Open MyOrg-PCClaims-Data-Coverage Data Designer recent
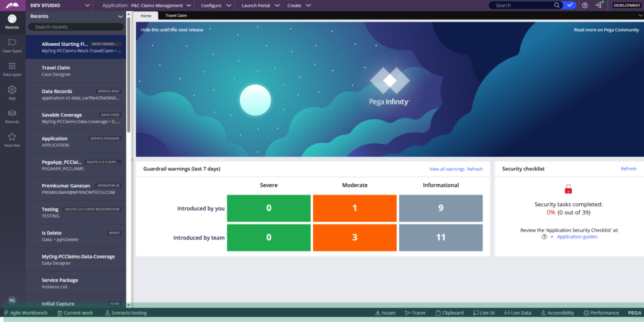Image resolution: width=644 pixels, height=322 pixels. [x=76, y=260]
